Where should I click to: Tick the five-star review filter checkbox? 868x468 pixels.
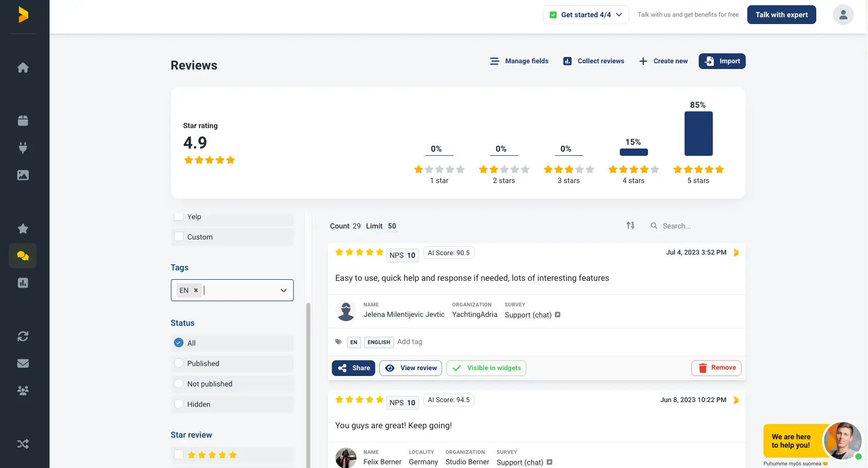179,455
